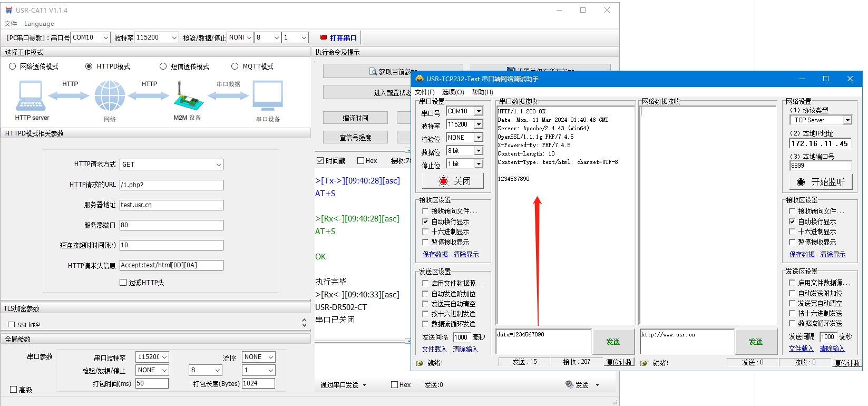Enable the 过滤HTTP头 checkbox
Viewport: 868px width, 406px height.
123,283
